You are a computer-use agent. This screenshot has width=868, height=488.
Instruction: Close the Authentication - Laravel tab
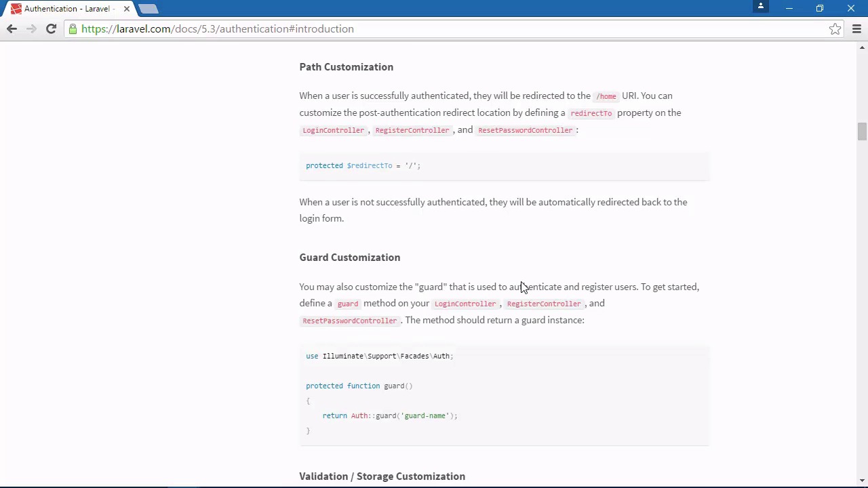(126, 9)
